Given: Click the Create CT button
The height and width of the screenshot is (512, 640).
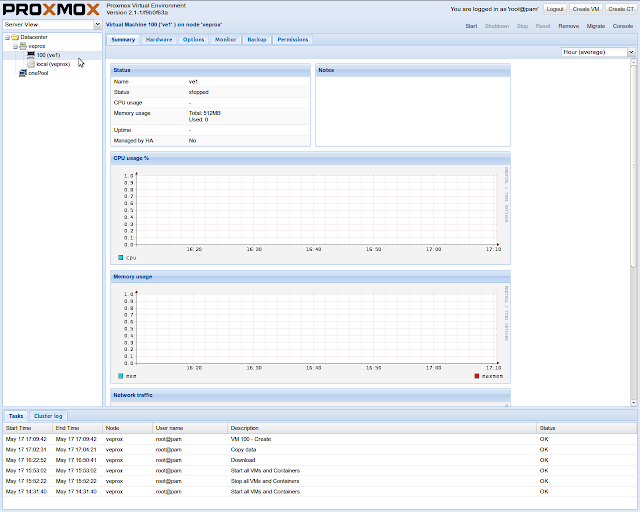Looking at the screenshot, I should [621, 9].
